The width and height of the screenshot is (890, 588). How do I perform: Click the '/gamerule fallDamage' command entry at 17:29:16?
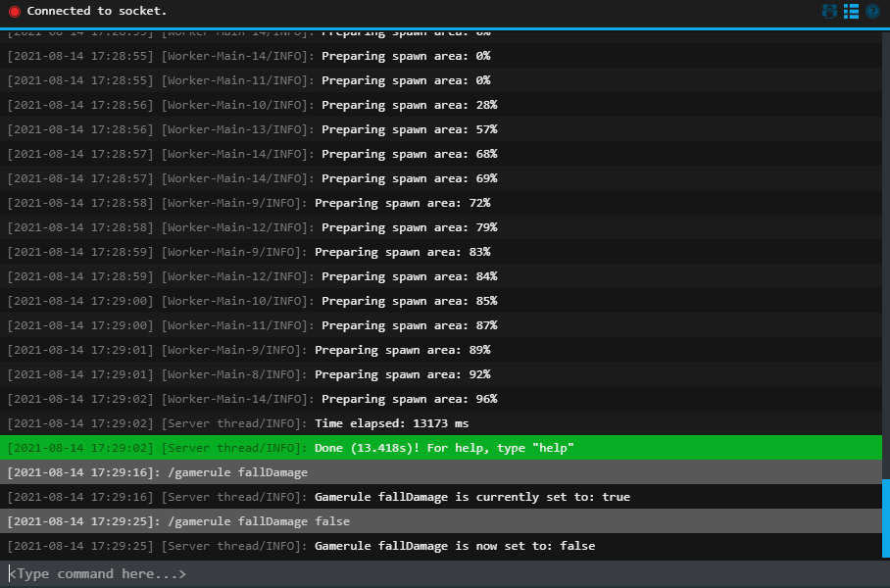441,472
